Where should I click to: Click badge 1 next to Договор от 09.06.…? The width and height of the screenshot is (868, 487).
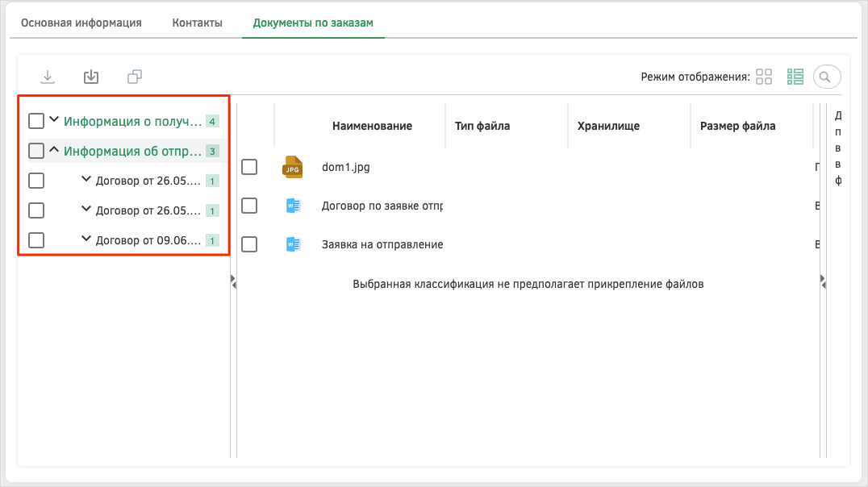[x=212, y=241]
